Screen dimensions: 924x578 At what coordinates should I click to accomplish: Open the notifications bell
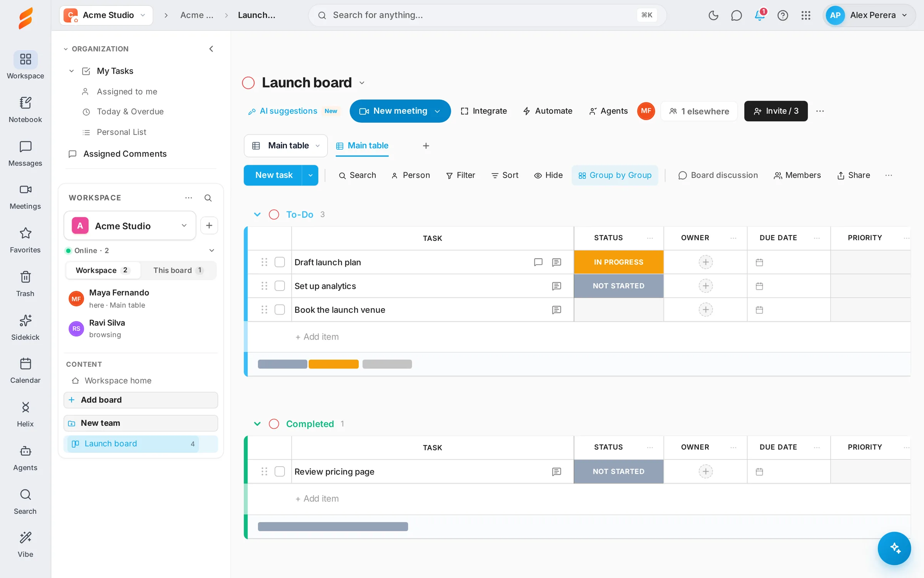(760, 15)
